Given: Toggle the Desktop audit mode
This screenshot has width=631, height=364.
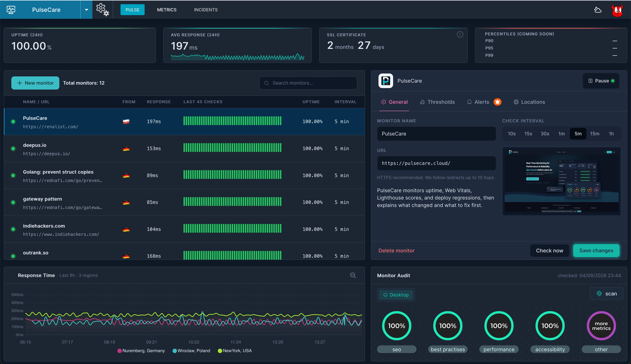Looking at the screenshot, I should point(396,295).
